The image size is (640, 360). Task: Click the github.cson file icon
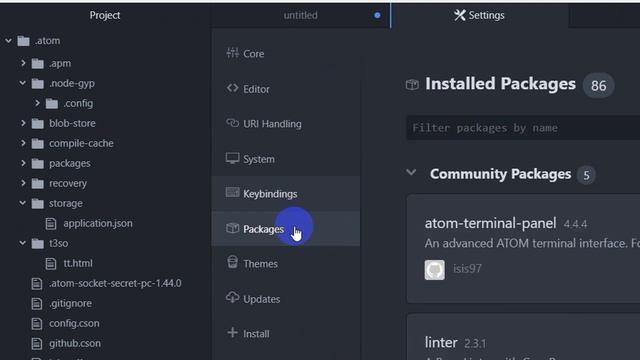[x=37, y=343]
